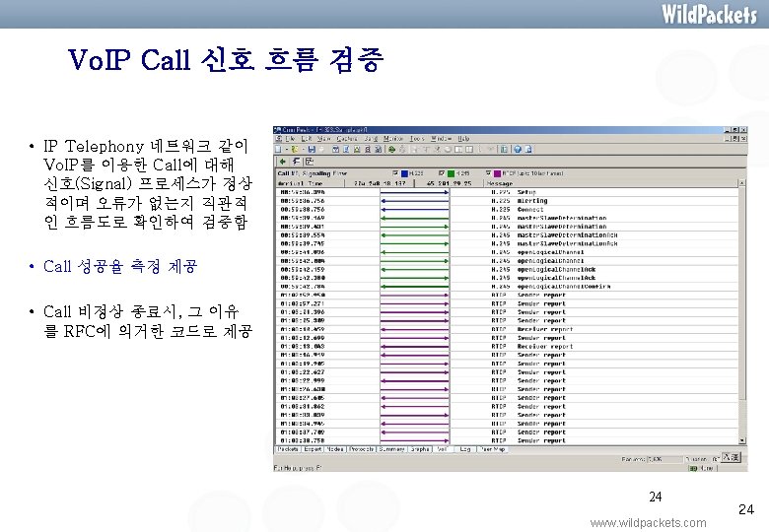Click scrollbar up arrow in signaling list

coord(742,183)
